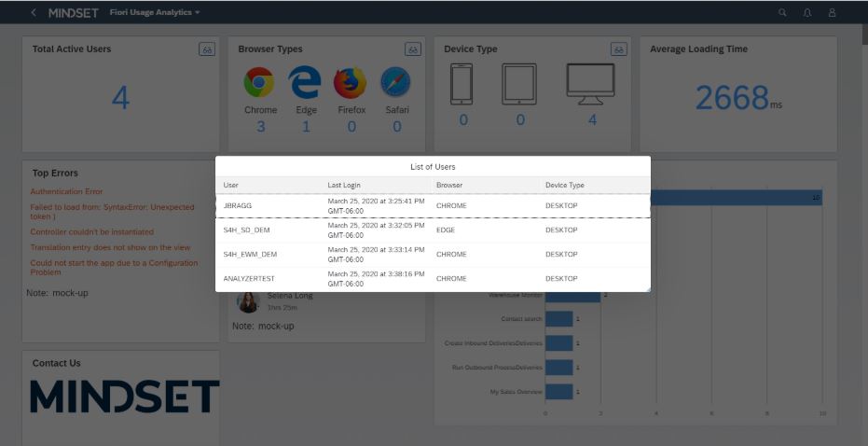Click the Create Inbound Deliveries chart bar
Image resolution: width=868 pixels, height=446 pixels.
tap(559, 343)
